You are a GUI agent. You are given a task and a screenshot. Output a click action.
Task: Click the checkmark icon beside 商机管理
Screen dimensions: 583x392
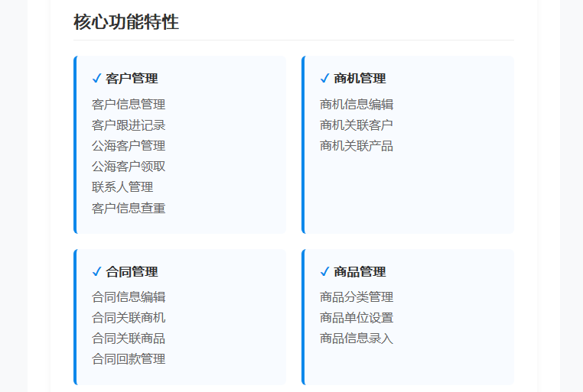click(x=324, y=79)
